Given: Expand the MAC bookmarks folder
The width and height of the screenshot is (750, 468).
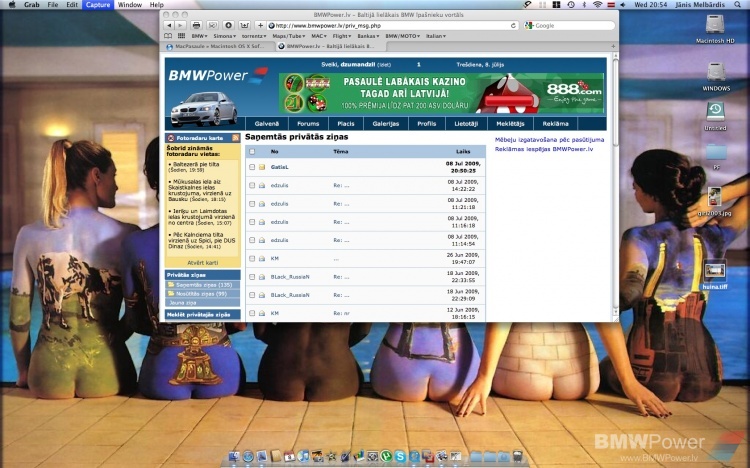Looking at the screenshot, I should (319, 36).
